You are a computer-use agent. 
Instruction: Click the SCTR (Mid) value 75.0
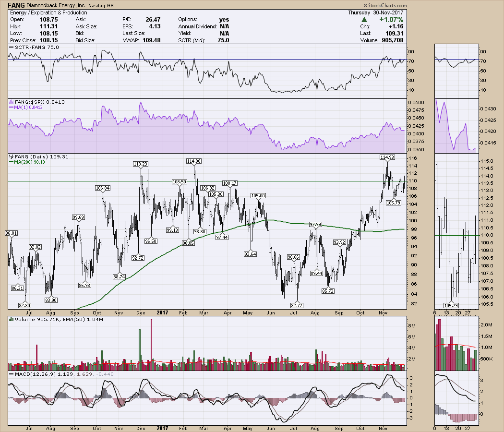pyautogui.click(x=223, y=40)
